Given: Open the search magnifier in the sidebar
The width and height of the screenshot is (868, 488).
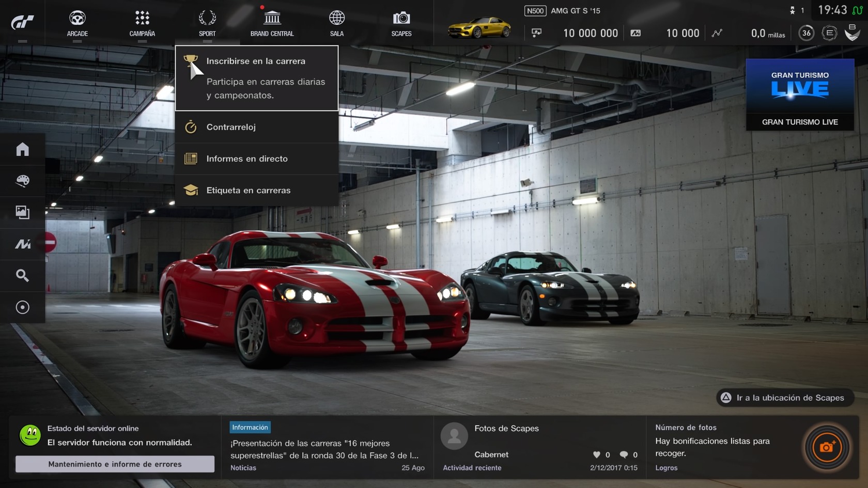Looking at the screenshot, I should pyautogui.click(x=22, y=275).
